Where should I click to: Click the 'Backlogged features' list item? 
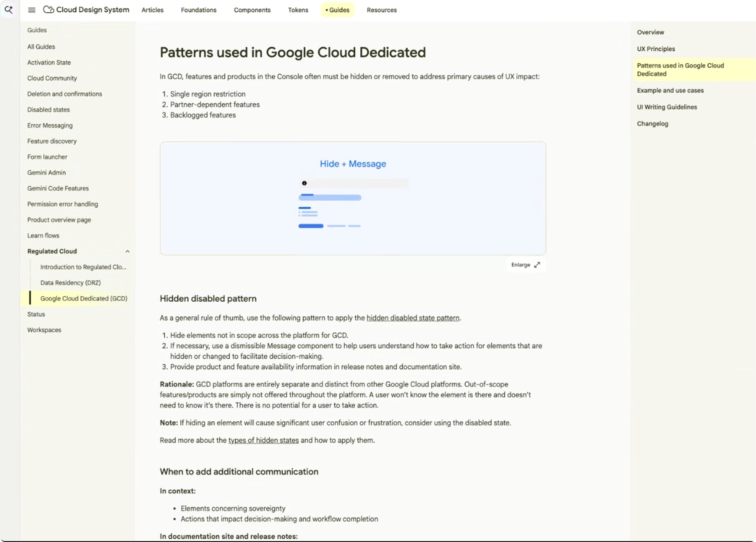[x=203, y=115]
